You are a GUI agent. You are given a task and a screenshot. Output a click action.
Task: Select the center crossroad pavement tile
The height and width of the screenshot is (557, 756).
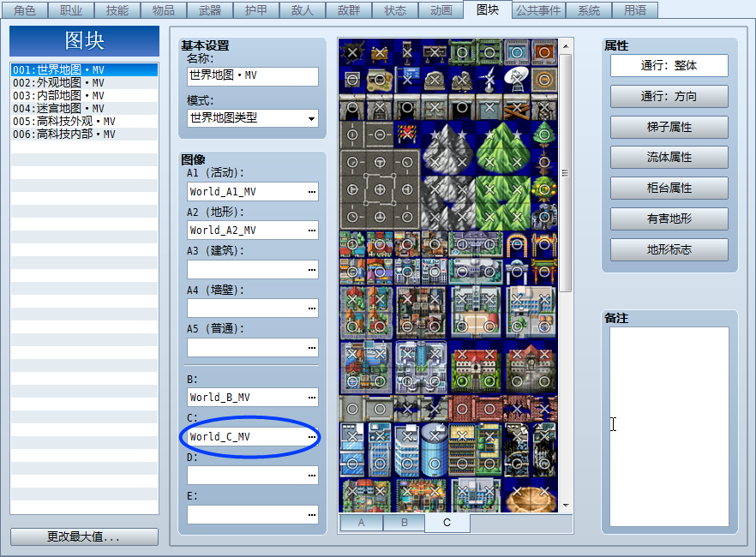click(x=380, y=189)
